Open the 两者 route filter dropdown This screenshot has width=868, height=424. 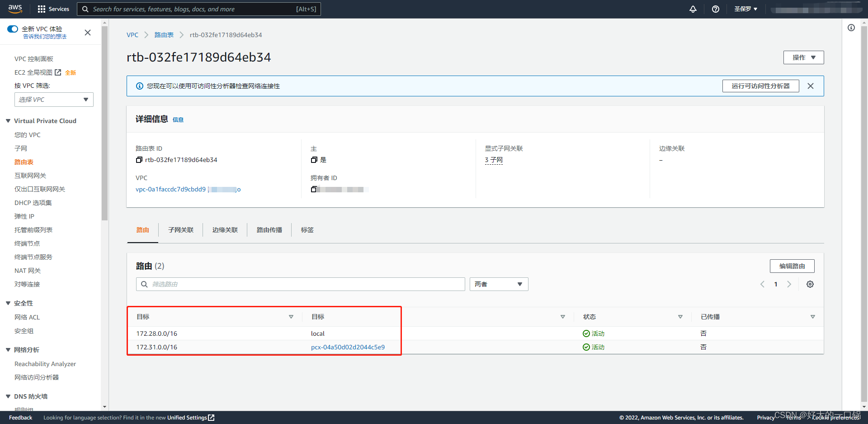click(x=499, y=284)
